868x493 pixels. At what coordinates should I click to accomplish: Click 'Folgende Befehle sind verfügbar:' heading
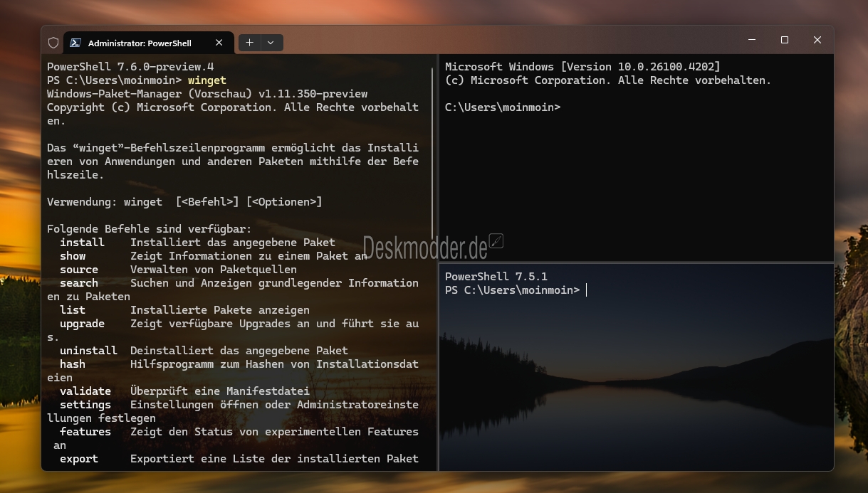pos(150,229)
